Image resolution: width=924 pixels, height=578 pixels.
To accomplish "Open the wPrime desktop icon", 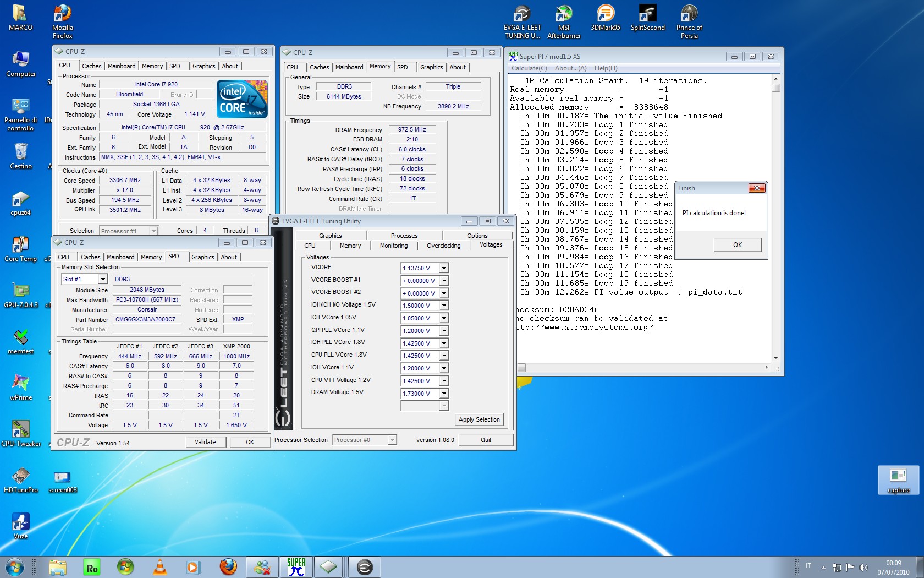I will tap(21, 388).
